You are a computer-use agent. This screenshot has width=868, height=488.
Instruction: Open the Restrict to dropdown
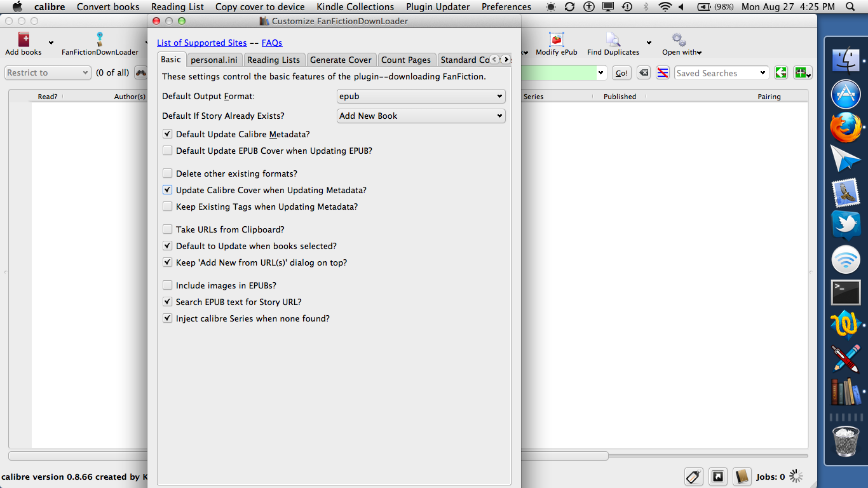point(48,73)
